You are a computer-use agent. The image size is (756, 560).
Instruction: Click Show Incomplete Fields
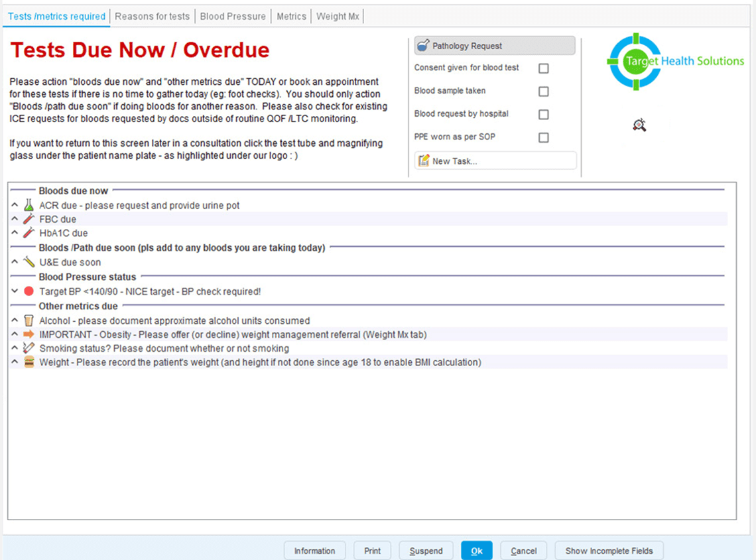pos(609,550)
